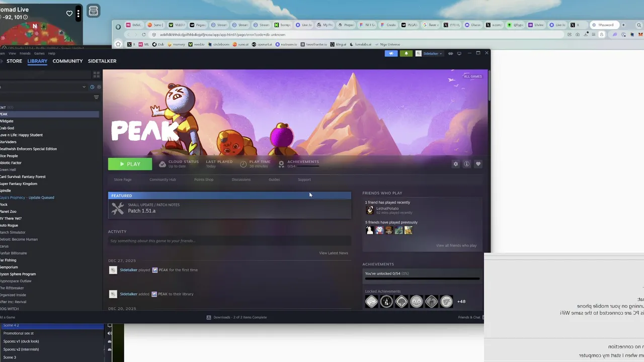Click LethalPotato friend avatar
This screenshot has height=362, width=644.
pos(370,210)
